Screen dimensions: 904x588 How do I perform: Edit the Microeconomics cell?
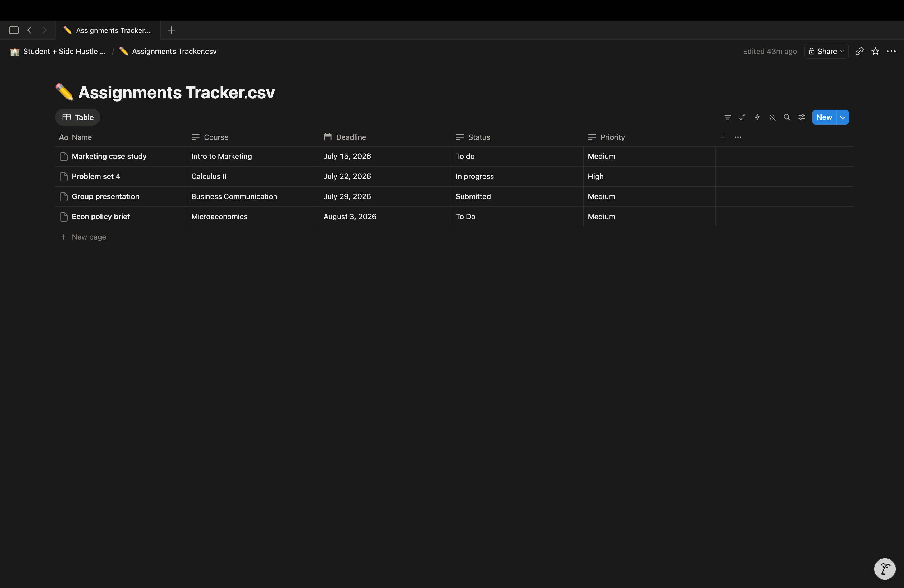[x=253, y=217]
